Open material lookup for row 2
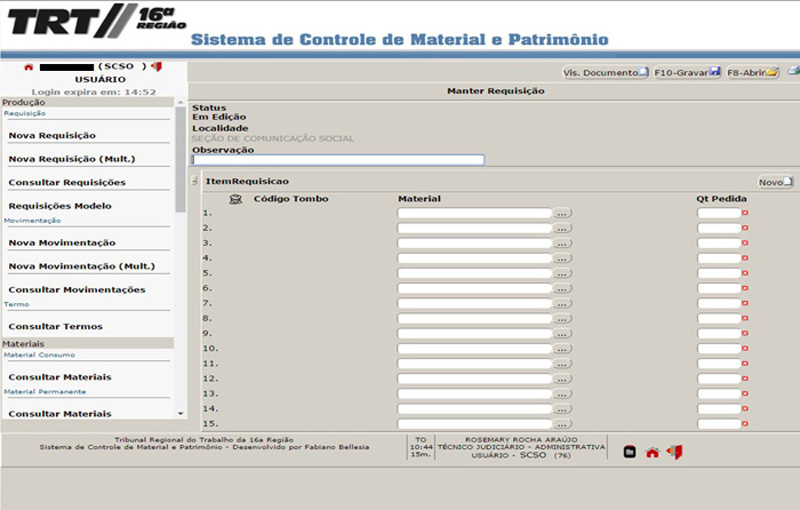 pos(562,228)
